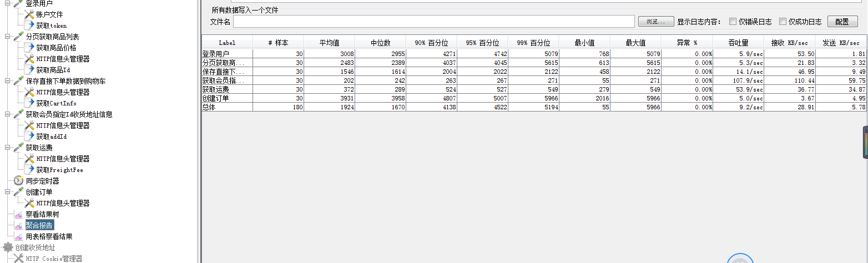The width and height of the screenshot is (868, 263).
Task: Click the 异常 % column header
Action: pos(687,43)
